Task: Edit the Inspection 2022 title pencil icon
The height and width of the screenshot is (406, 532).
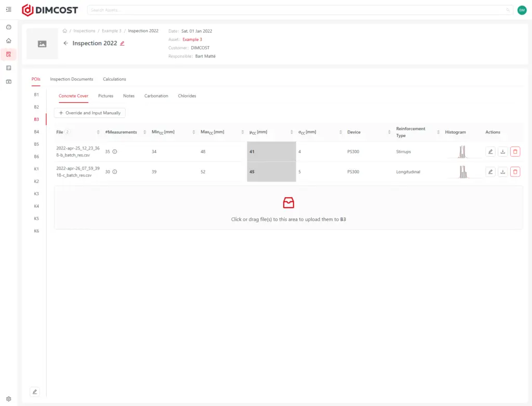Action: pyautogui.click(x=123, y=44)
